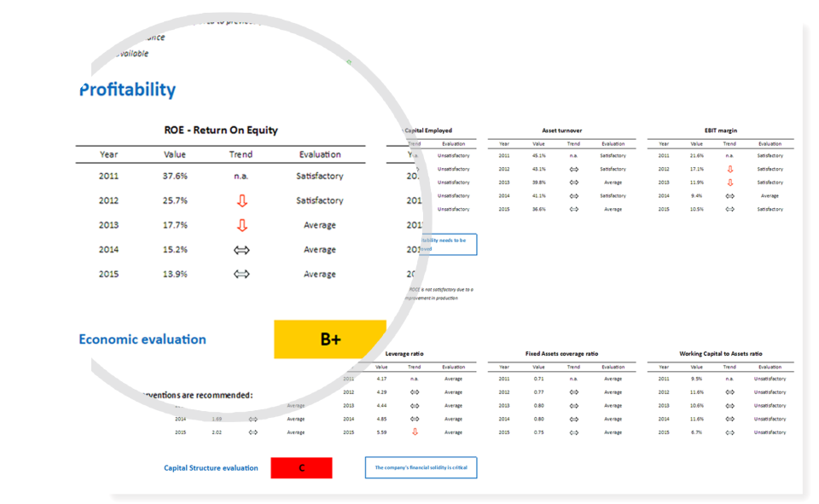819x504 pixels.
Task: Click the red down trend arrow for 2012 ROE
Action: [x=241, y=200]
